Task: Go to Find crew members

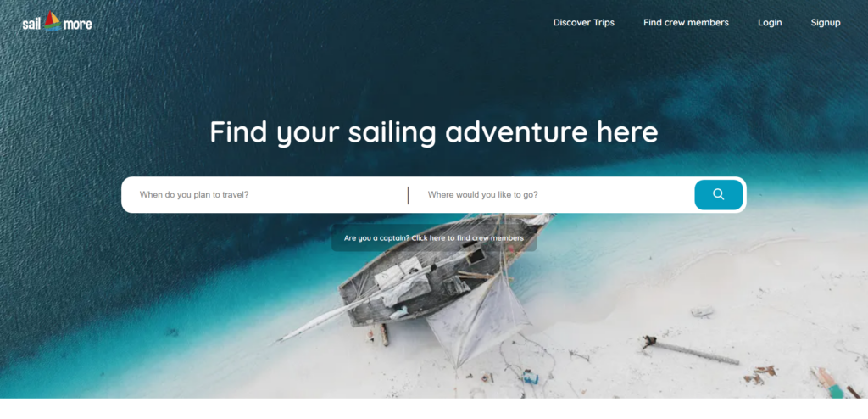Action: tap(686, 23)
